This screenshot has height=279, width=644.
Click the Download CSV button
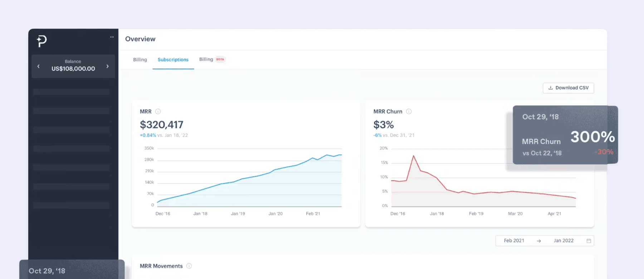point(568,88)
